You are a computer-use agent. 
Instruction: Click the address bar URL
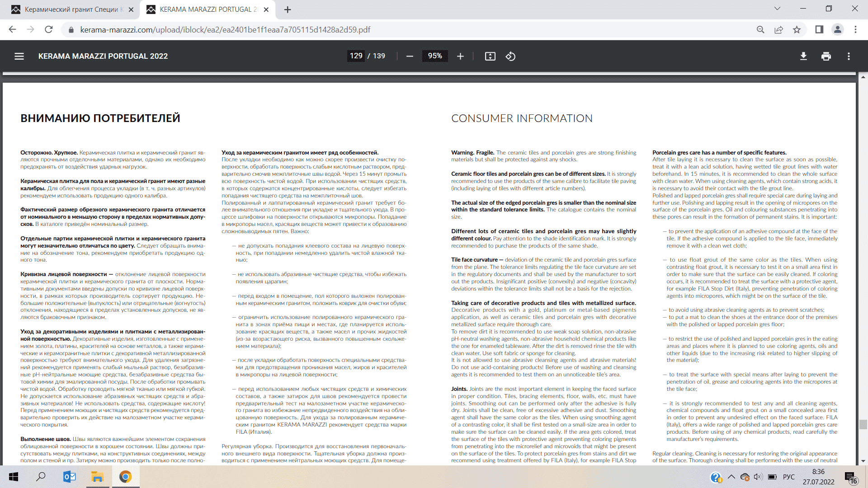pyautogui.click(x=225, y=30)
